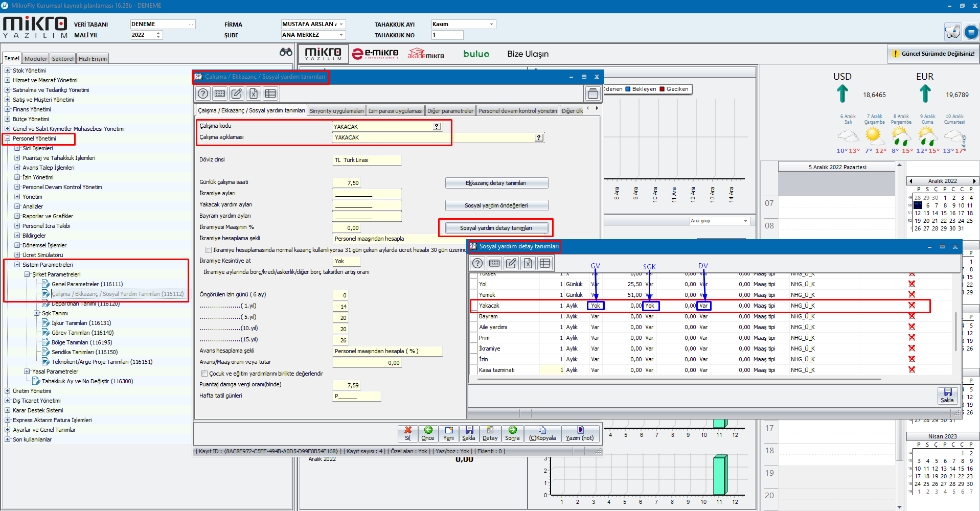Expand Sicil İşlemleri tree node
The image size is (980, 511).
17,148
